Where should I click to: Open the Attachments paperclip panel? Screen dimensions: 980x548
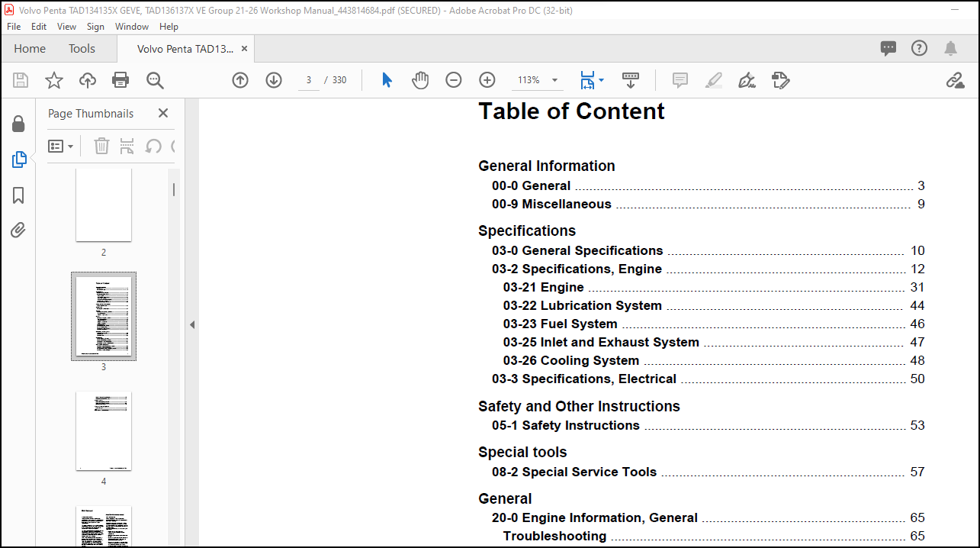pos(18,230)
